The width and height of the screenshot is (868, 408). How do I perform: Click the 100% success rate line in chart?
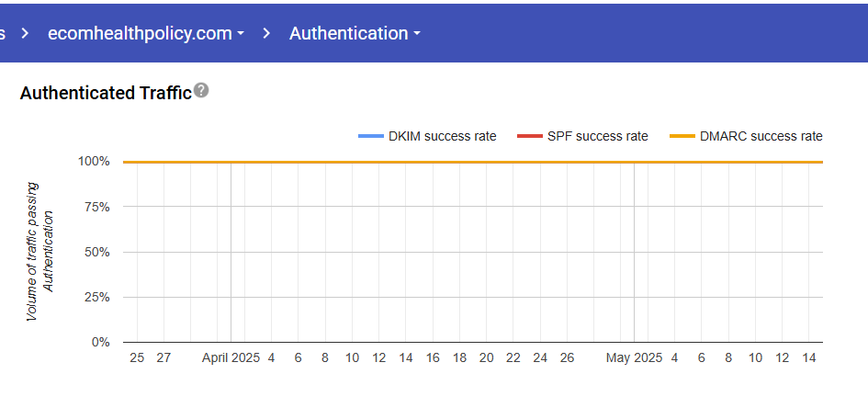459,162
